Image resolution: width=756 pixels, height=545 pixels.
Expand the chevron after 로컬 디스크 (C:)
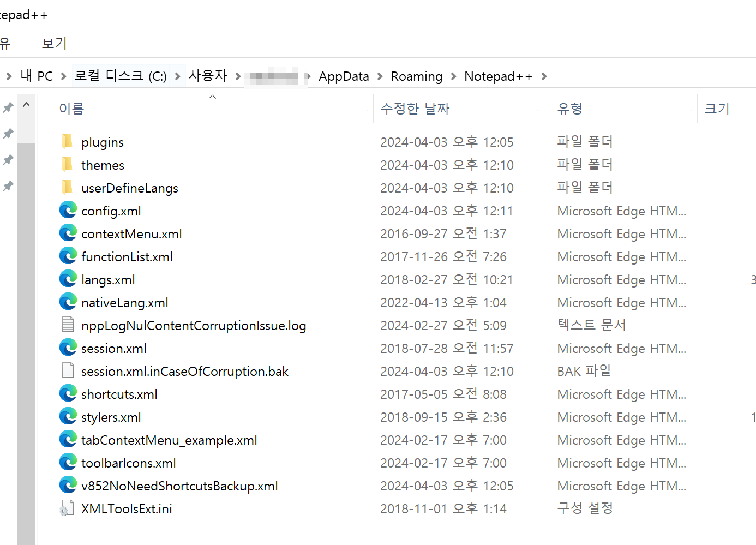coord(177,76)
